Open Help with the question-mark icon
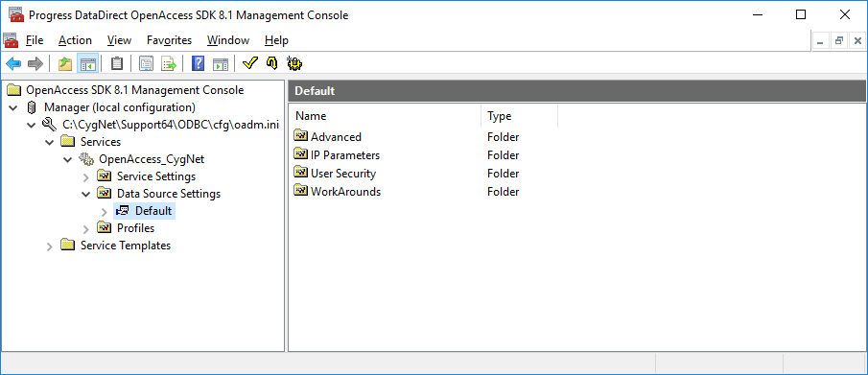 pos(199,63)
